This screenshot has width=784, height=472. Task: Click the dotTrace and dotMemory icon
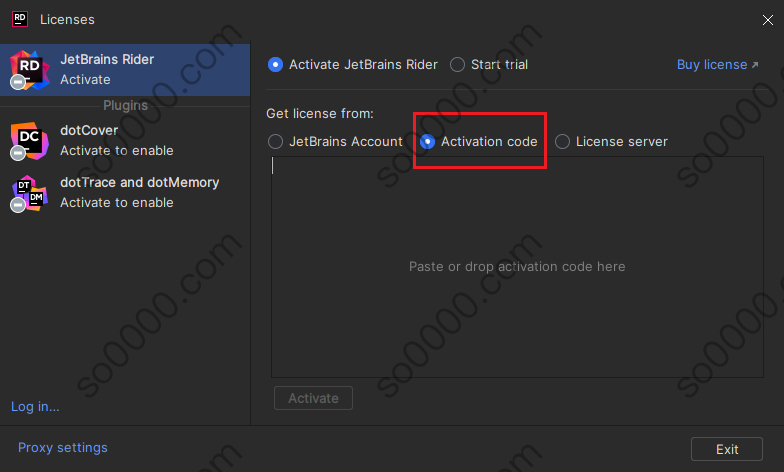click(x=29, y=194)
